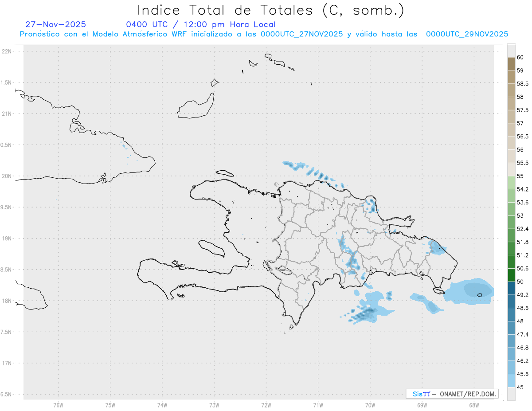The image size is (532, 411).
Task: Click the '17N' latitude axis label
Action: (x=8, y=363)
